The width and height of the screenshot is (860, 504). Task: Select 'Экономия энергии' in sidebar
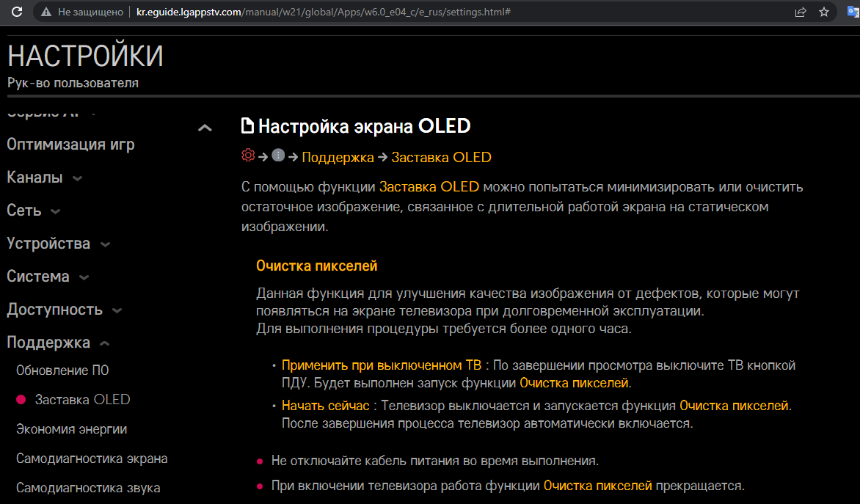[x=71, y=429]
